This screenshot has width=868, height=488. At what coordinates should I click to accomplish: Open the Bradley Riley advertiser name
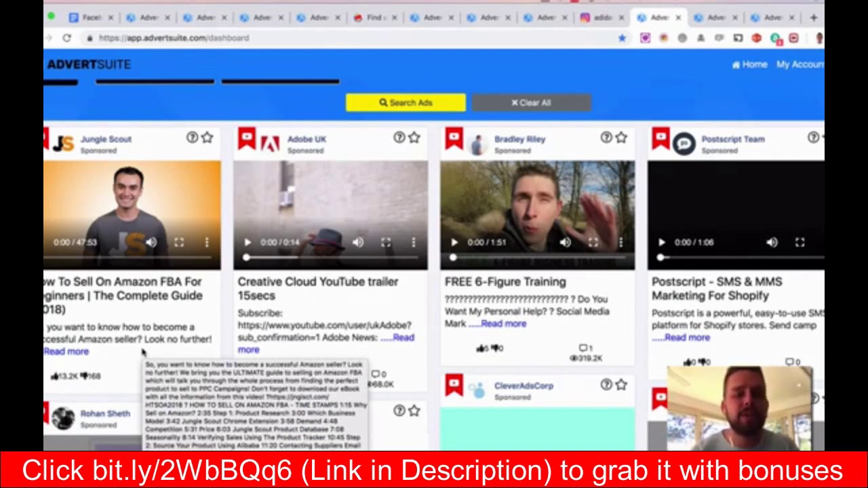click(519, 139)
